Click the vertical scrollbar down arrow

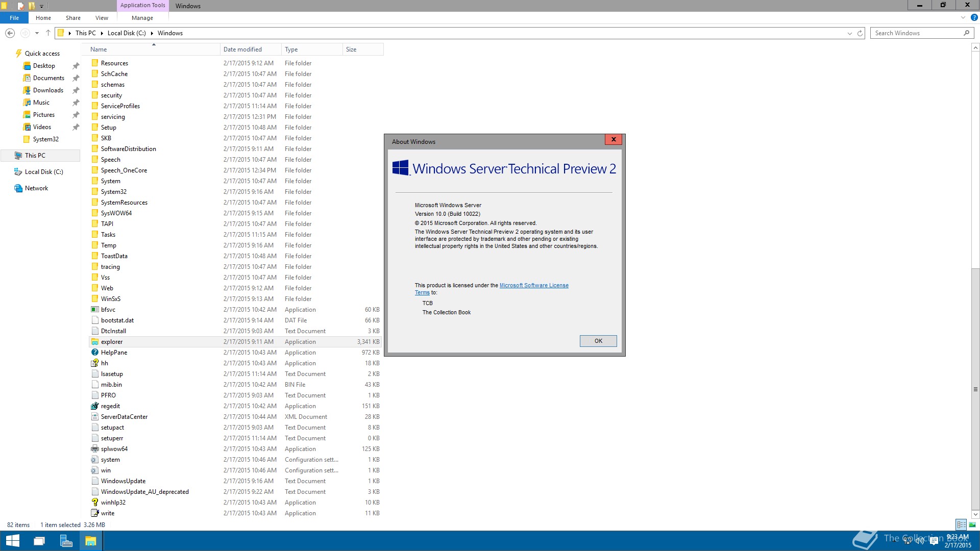(975, 514)
